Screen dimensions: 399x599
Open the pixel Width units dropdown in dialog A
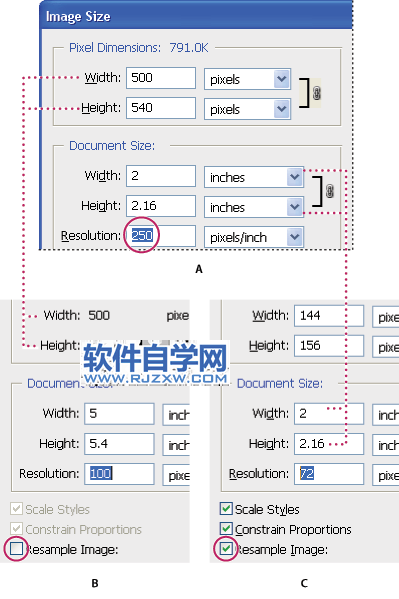[248, 79]
